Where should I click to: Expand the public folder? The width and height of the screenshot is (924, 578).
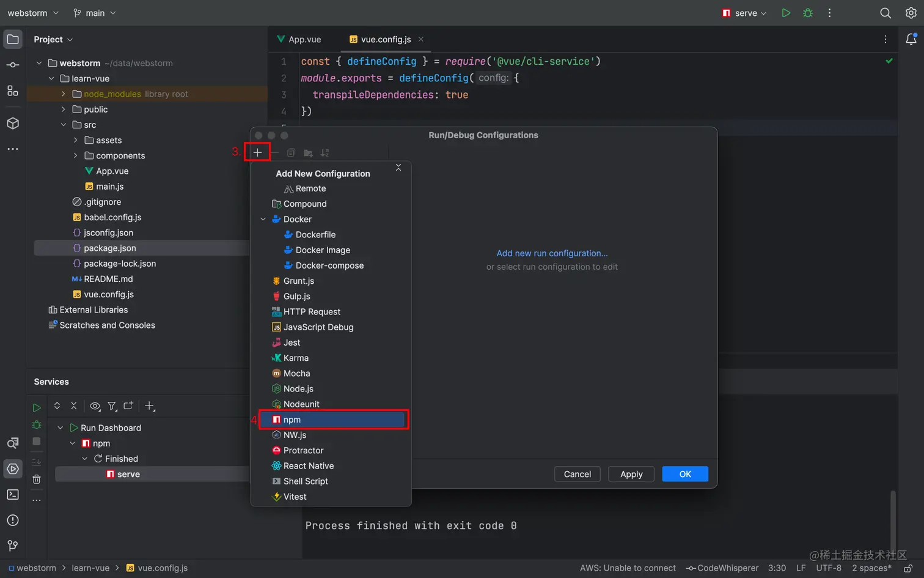(x=64, y=109)
